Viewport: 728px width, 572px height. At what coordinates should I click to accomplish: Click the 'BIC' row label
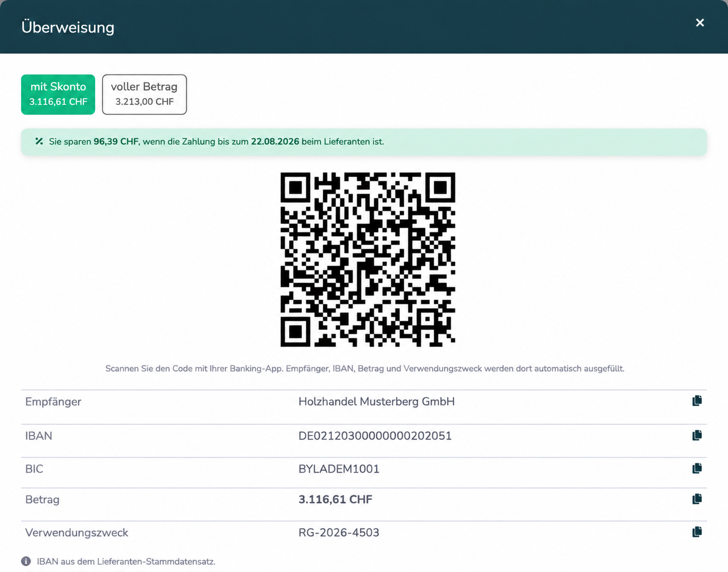[x=34, y=469]
